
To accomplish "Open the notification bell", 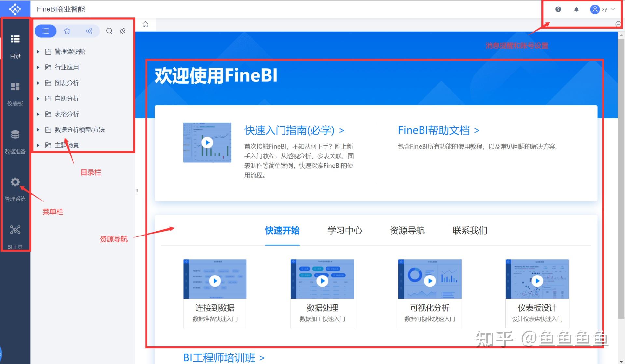I will tap(576, 9).
